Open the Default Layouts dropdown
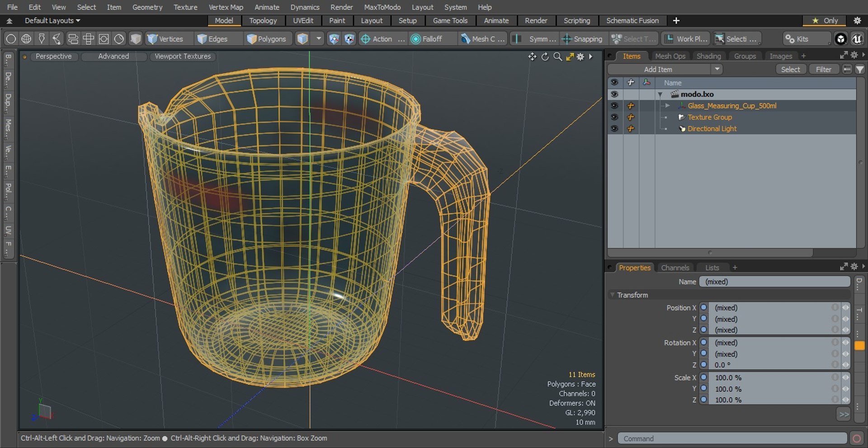Viewport: 868px width, 448px height. point(52,21)
